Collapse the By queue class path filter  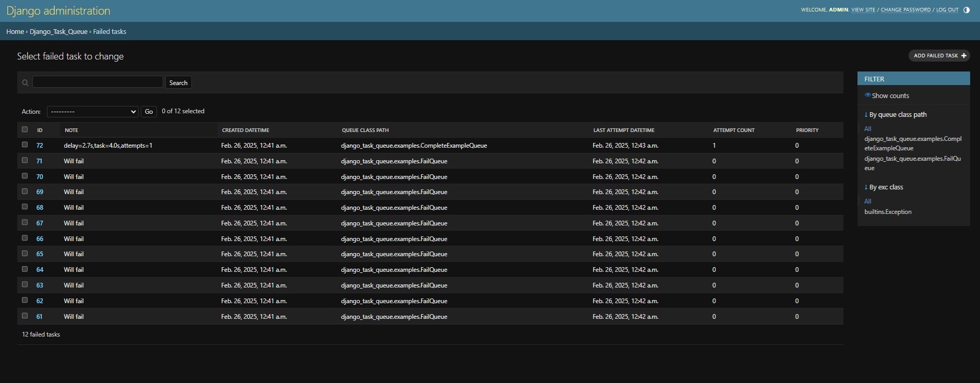pos(896,114)
